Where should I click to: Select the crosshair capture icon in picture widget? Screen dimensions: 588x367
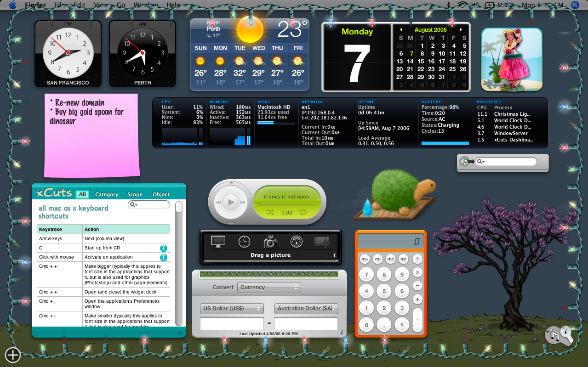pyautogui.click(x=322, y=241)
